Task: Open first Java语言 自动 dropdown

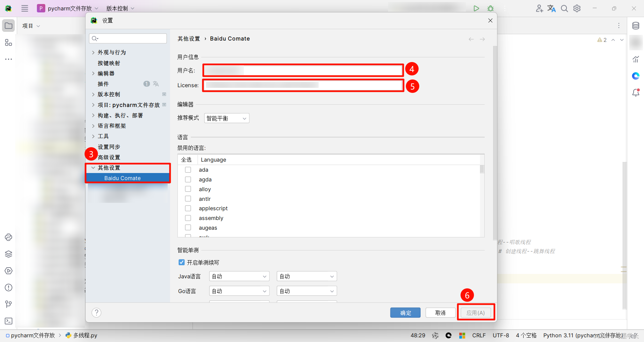Action: 239,276
